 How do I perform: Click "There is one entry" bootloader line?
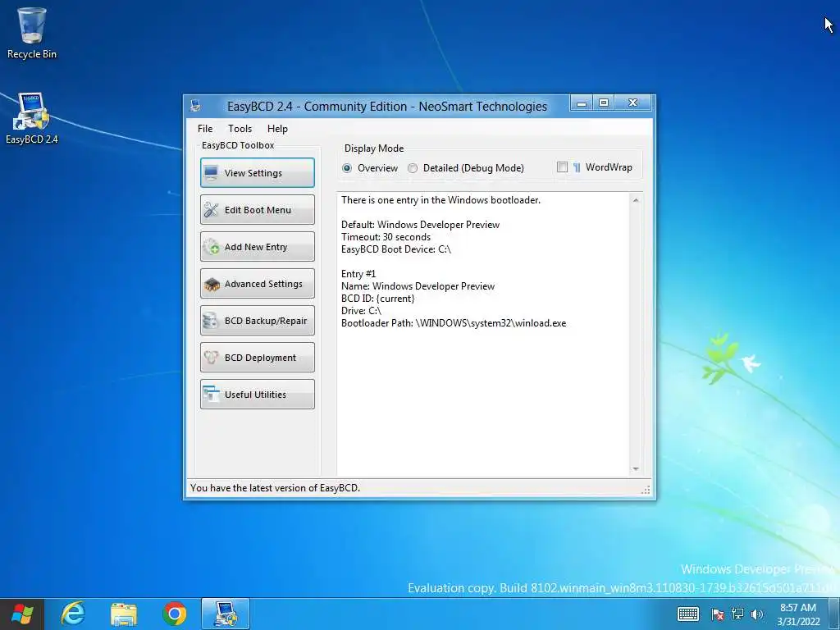point(441,200)
